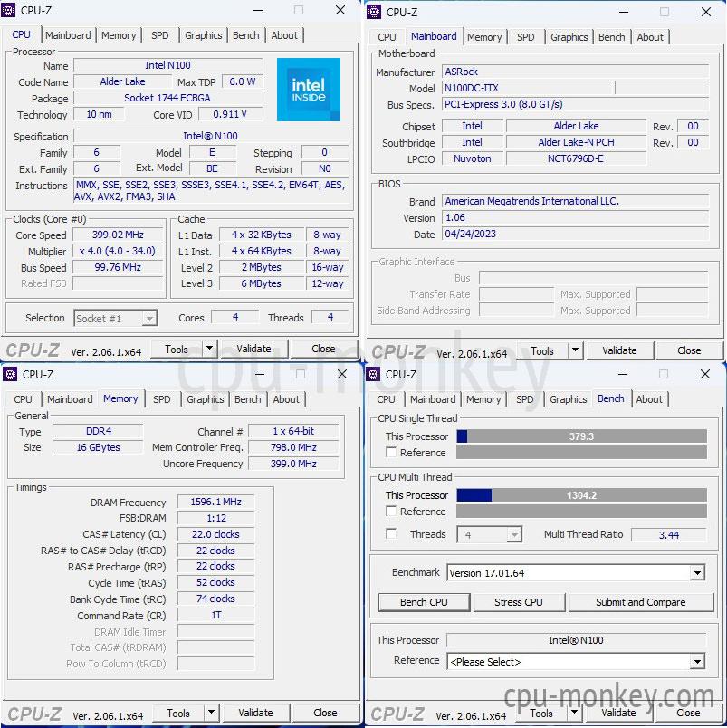The height and width of the screenshot is (728, 727).
Task: Click Submit and Compare button
Action: coord(641,602)
